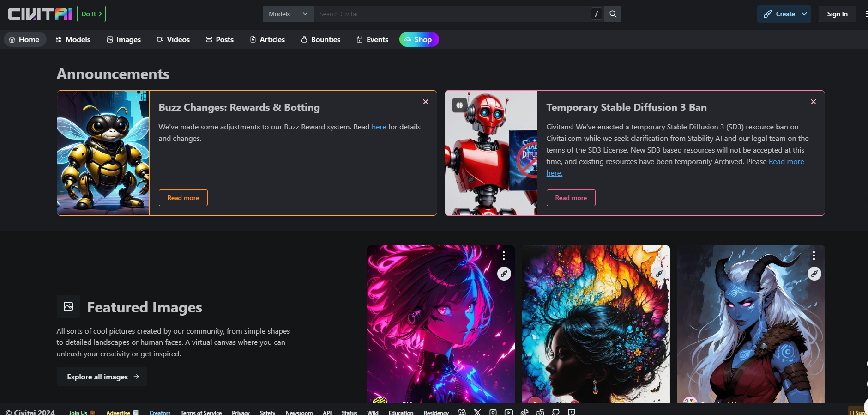This screenshot has width=868, height=415.
Task: Focus the Search Civitai input field
Action: pos(452,14)
